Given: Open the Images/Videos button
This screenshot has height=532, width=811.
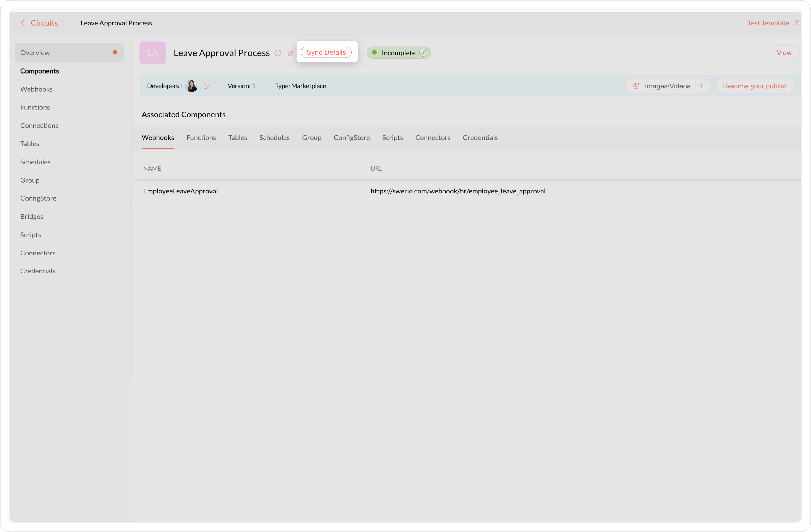Looking at the screenshot, I should 668,86.
